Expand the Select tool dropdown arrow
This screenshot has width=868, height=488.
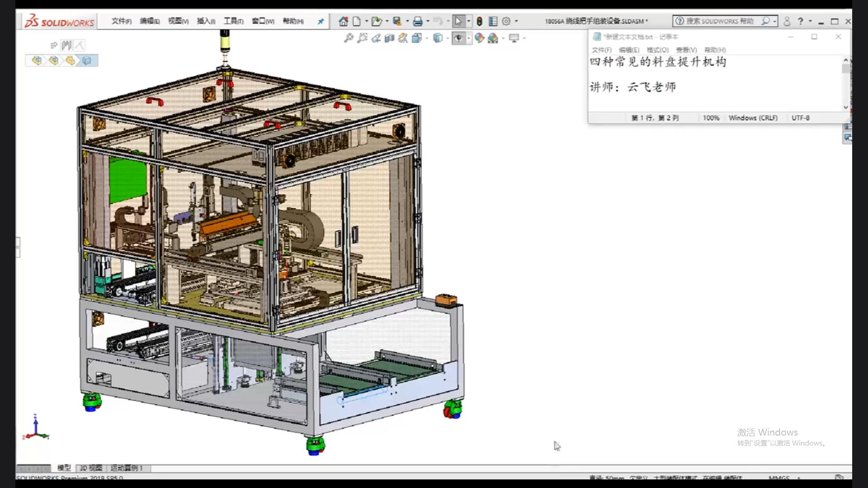[x=468, y=21]
